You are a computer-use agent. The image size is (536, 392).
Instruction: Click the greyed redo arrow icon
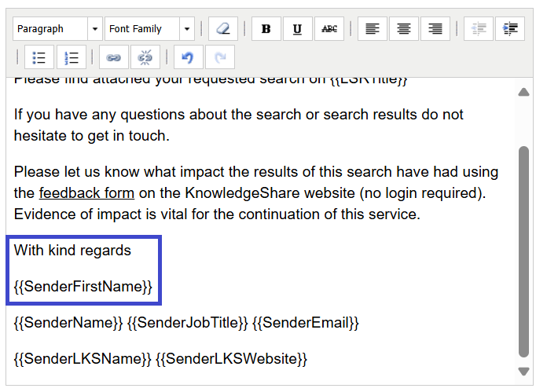(x=220, y=57)
